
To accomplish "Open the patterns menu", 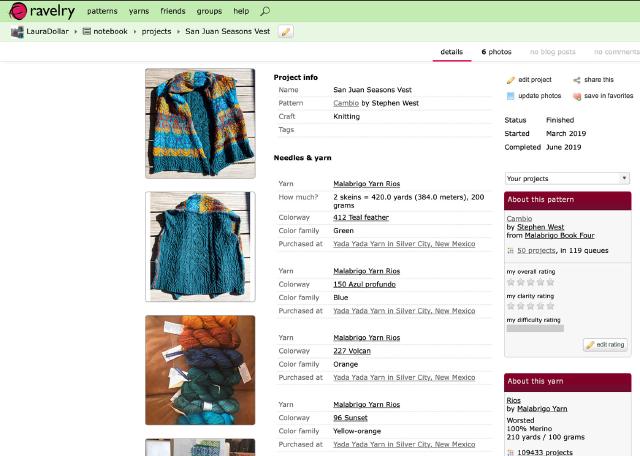I will click(x=102, y=11).
